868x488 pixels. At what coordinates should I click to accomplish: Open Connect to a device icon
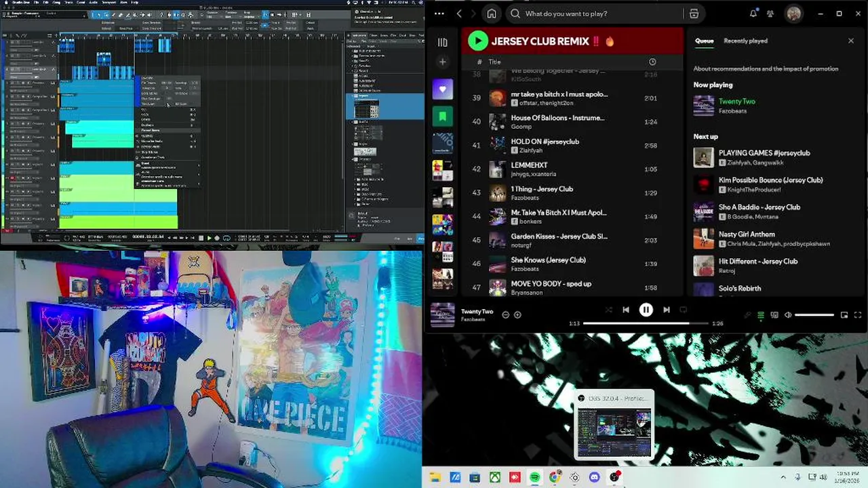pyautogui.click(x=774, y=315)
